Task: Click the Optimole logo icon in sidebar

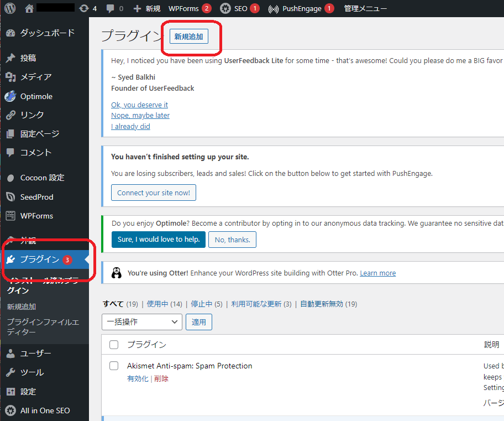Action: pyautogui.click(x=11, y=96)
